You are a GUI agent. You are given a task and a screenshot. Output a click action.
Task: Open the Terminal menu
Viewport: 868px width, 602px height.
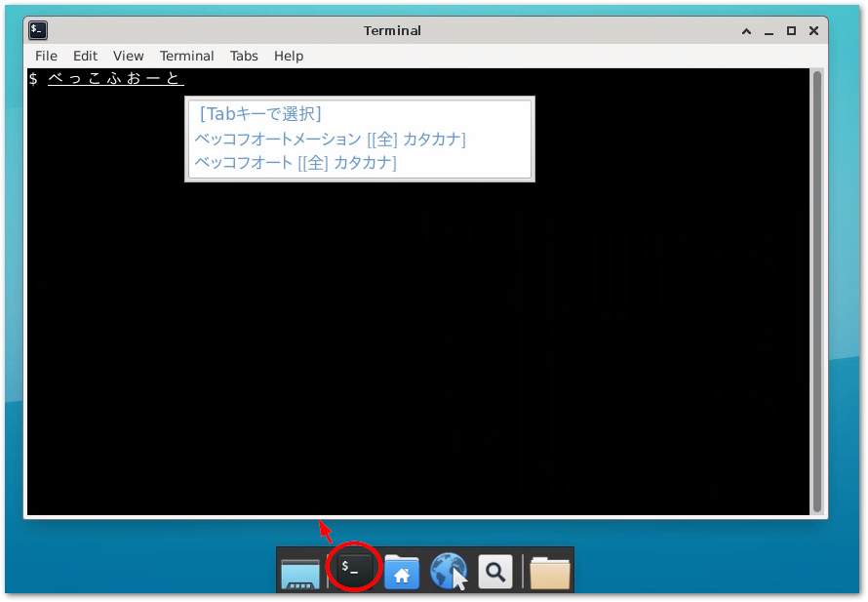point(186,56)
